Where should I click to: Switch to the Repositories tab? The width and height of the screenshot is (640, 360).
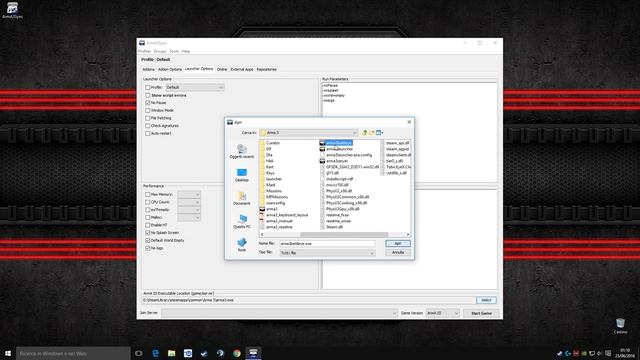click(267, 69)
